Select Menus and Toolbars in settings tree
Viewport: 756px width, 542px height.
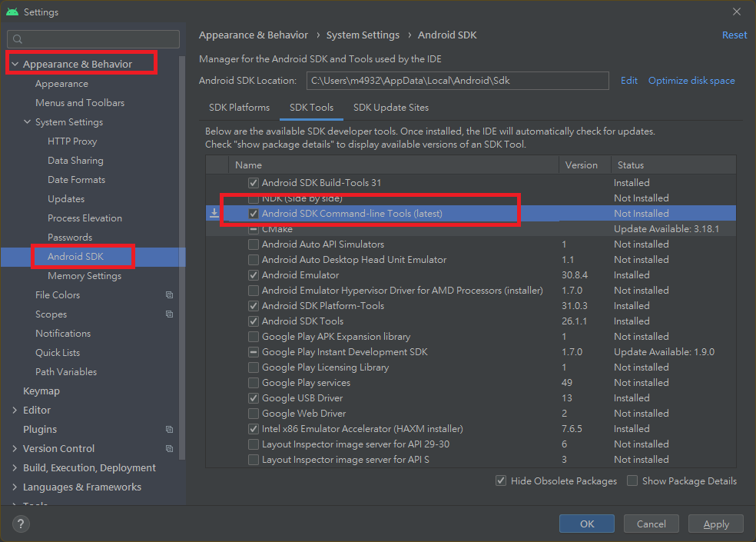[80, 103]
